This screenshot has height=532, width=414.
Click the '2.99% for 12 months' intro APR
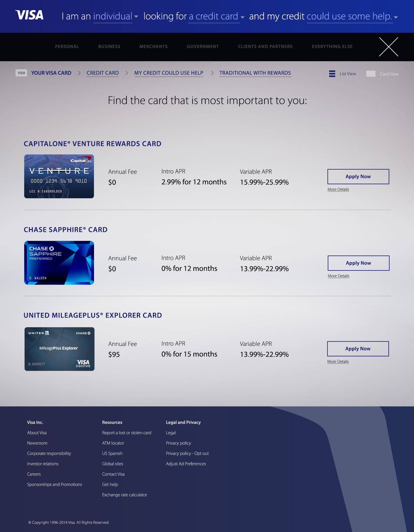point(194,182)
